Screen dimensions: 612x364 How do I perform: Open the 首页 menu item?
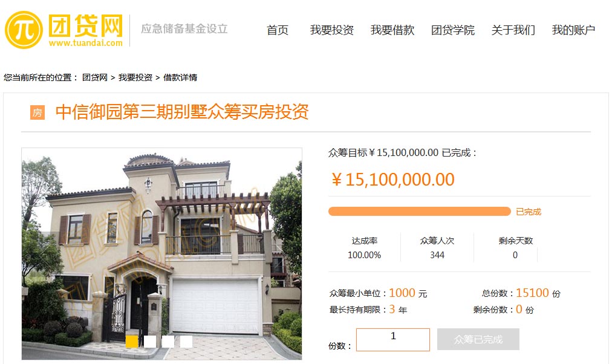(x=278, y=30)
